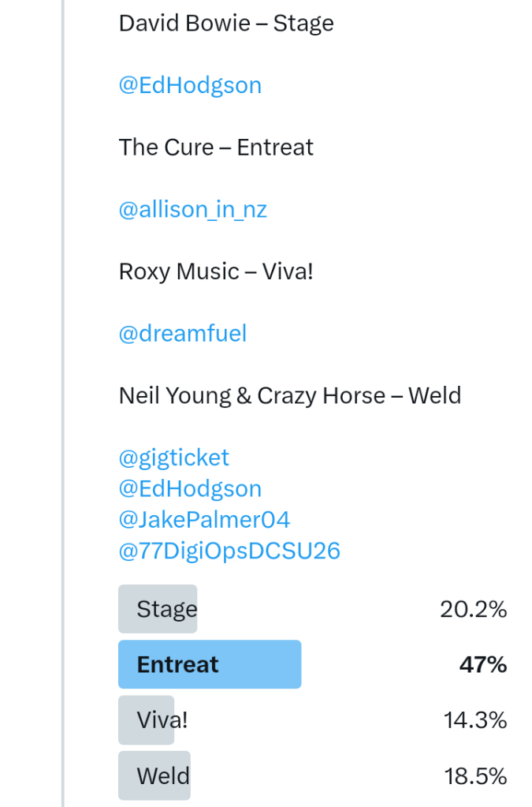Click the 20.2% poll percentage
The width and height of the screenshot is (532, 807).
click(x=473, y=609)
